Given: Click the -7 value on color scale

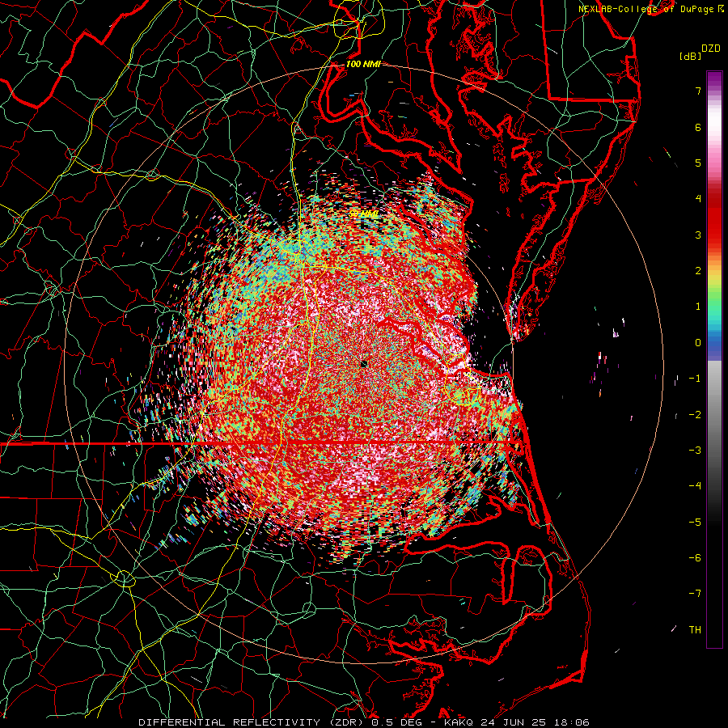Looking at the screenshot, I should [695, 594].
